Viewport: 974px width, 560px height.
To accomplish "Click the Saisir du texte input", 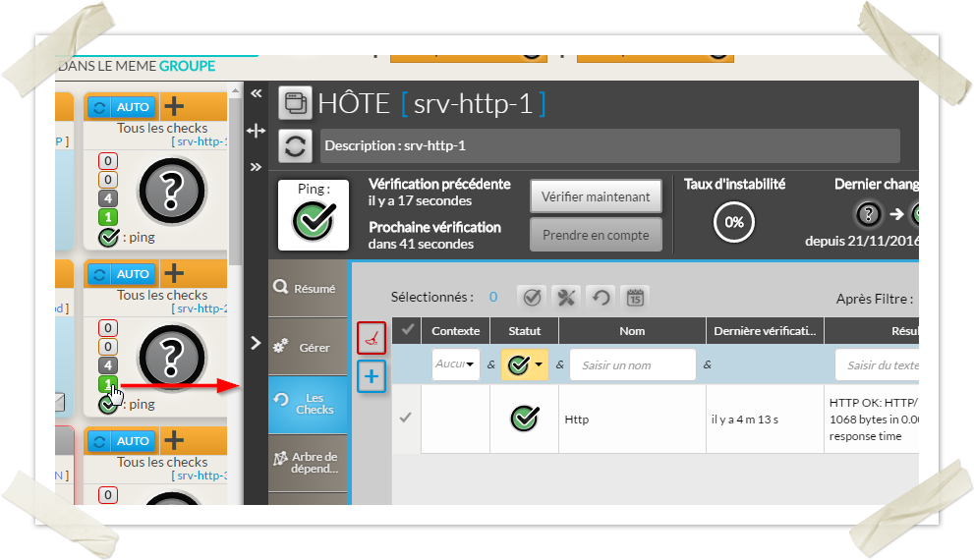I will [x=877, y=365].
